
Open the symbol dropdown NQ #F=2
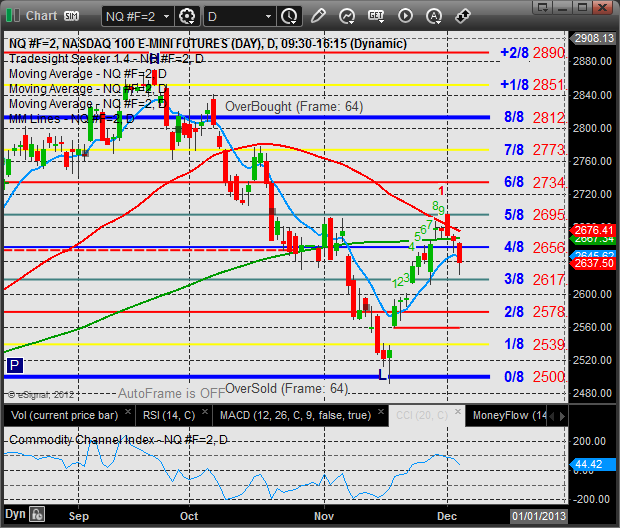coord(137,17)
